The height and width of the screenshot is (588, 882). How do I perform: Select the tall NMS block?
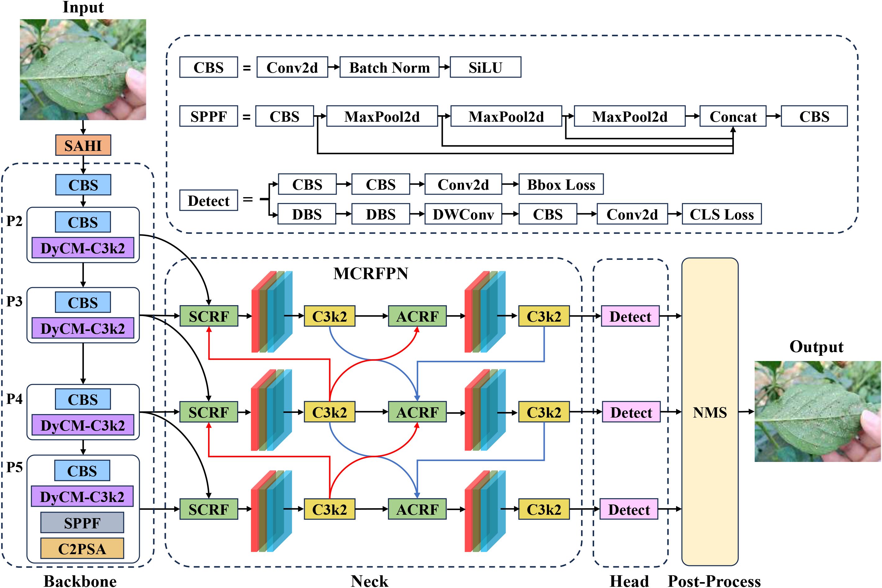[709, 412]
